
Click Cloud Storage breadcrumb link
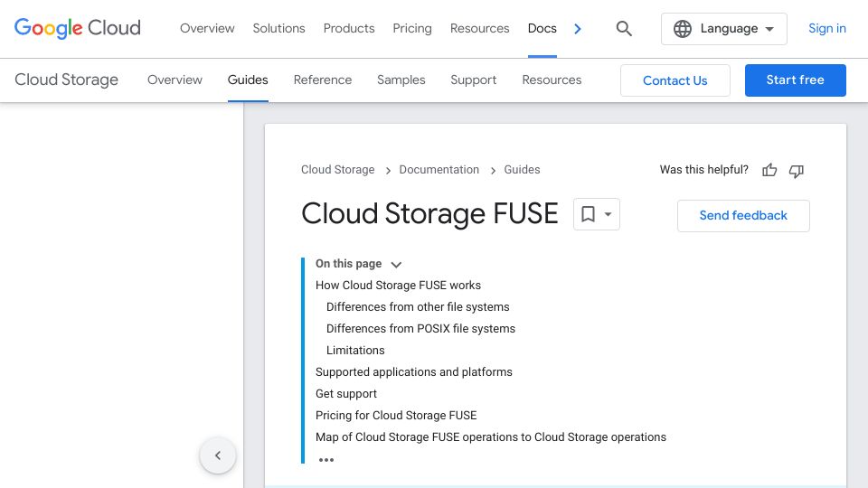337,170
